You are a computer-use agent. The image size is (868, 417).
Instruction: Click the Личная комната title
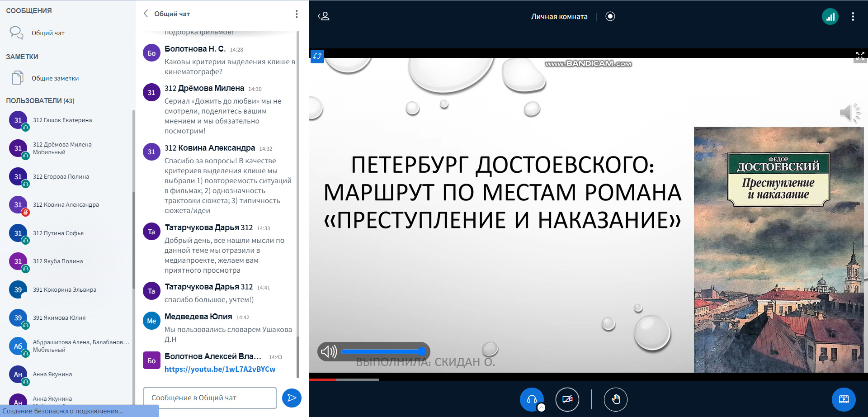point(559,16)
